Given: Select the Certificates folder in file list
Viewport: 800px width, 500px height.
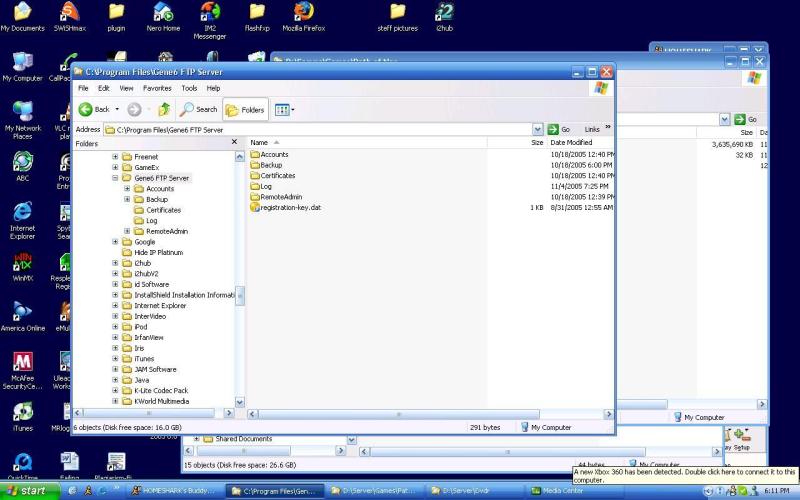Looking at the screenshot, I should (x=272, y=176).
